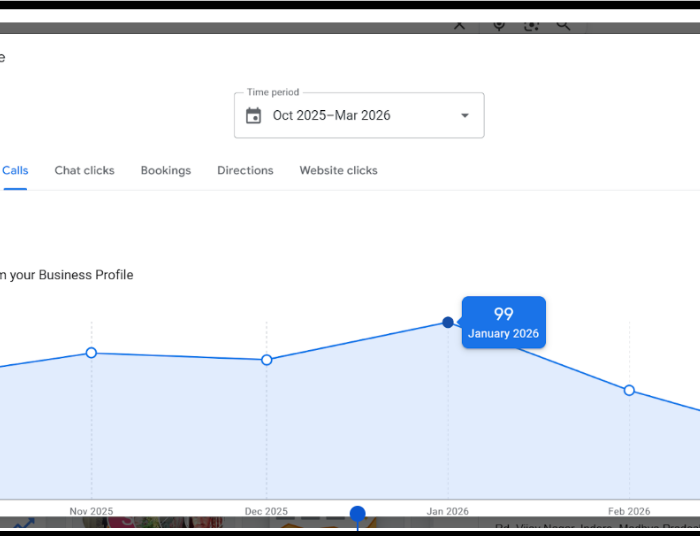
Task: View the Website clicks tab
Action: click(338, 170)
